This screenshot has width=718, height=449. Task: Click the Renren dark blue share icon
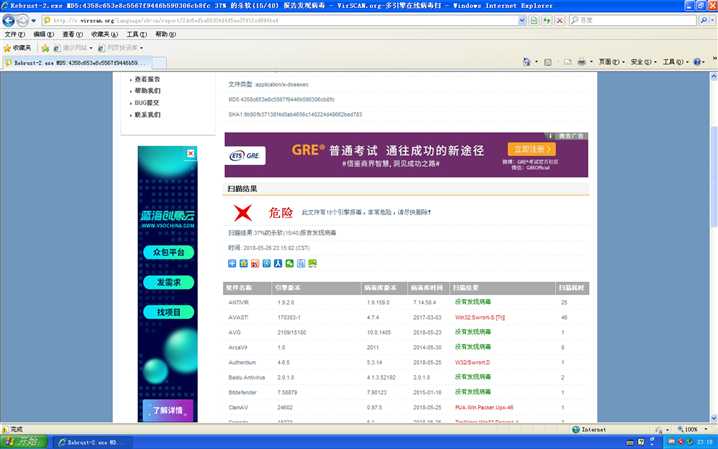pos(278,263)
